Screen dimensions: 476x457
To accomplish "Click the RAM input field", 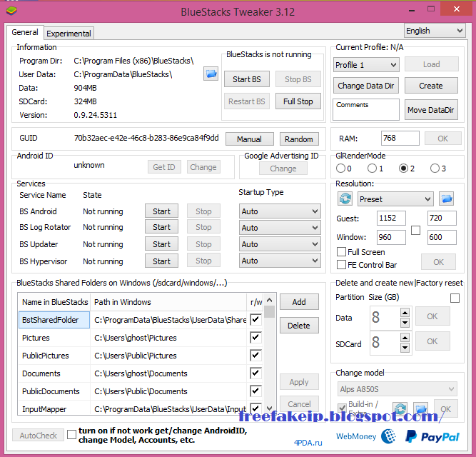I will [x=400, y=138].
